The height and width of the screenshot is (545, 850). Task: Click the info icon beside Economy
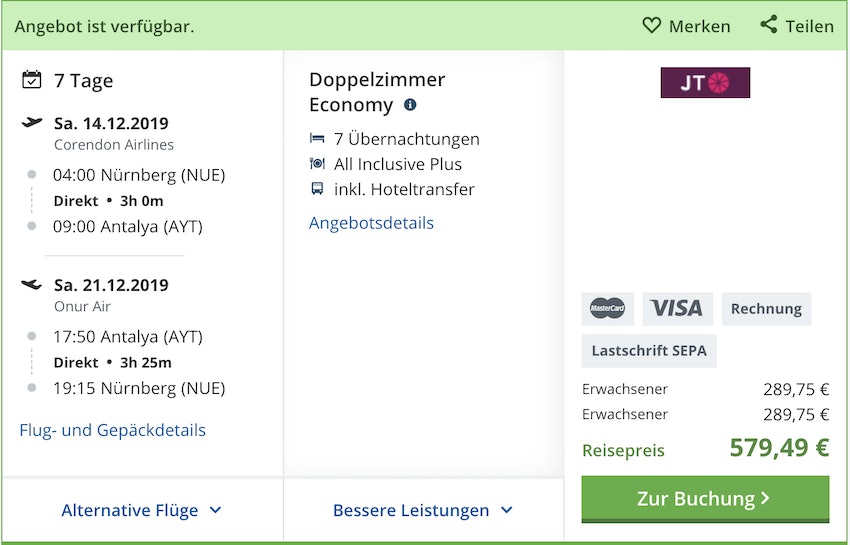click(410, 105)
